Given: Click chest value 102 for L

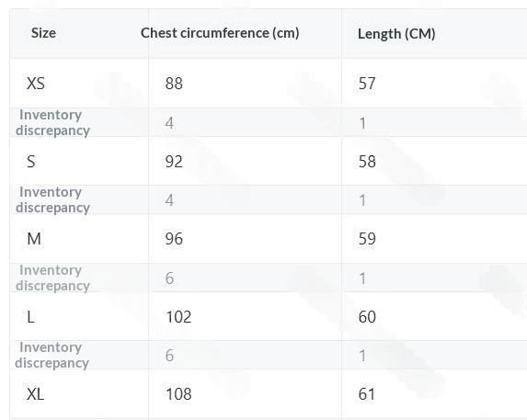Looking at the screenshot, I should (x=178, y=317).
